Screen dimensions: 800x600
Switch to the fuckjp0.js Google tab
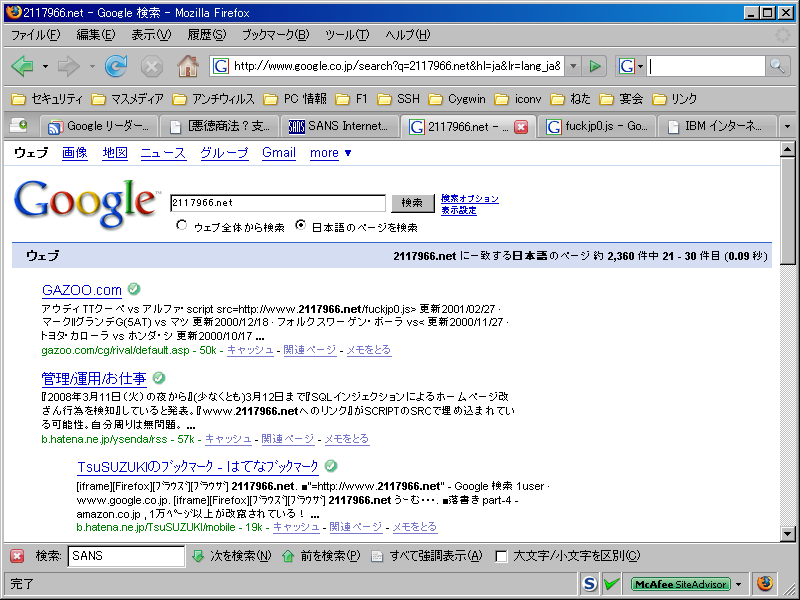point(596,126)
